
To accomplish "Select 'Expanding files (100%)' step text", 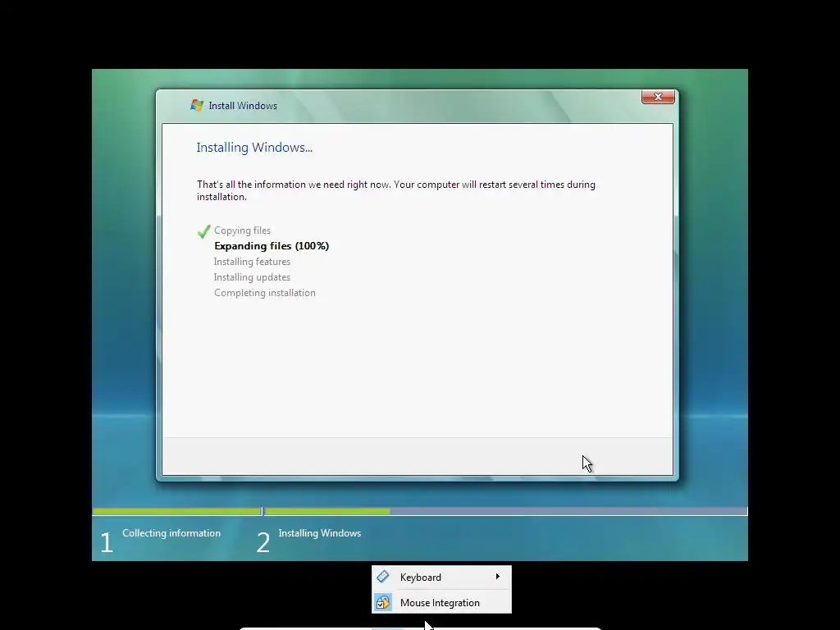I will (x=272, y=246).
